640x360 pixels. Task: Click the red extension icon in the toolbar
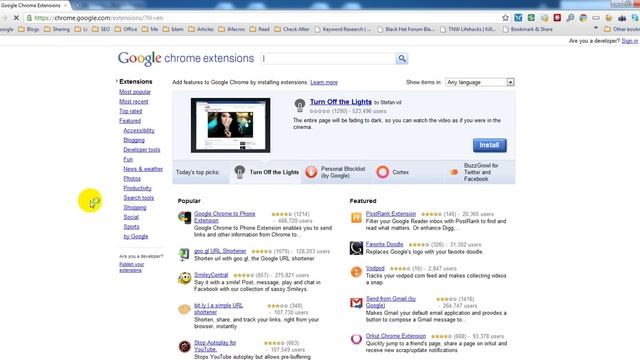coord(557,18)
